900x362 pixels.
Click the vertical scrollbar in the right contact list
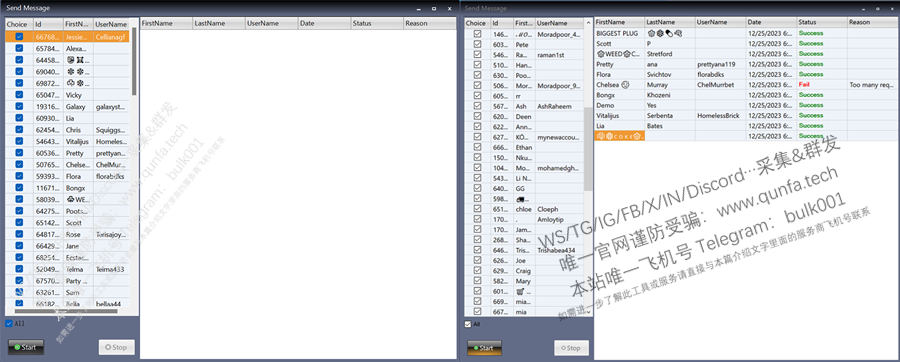pos(588,148)
